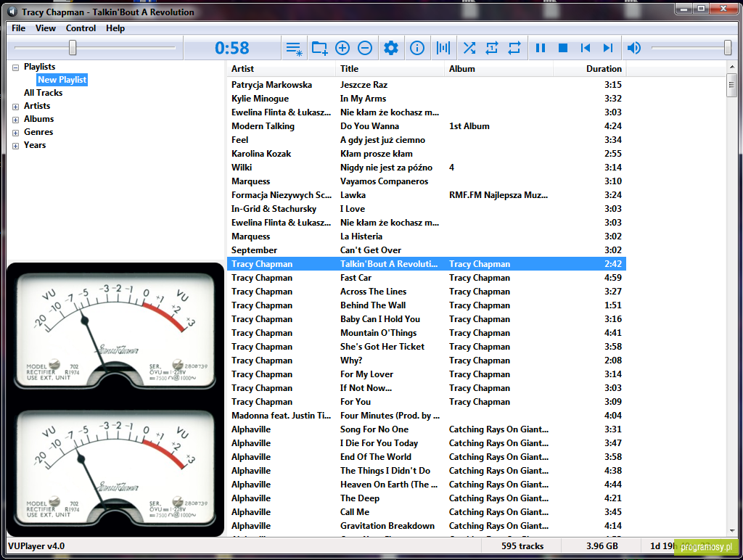Select All Tracks in the tree
743x560 pixels.
[x=43, y=93]
